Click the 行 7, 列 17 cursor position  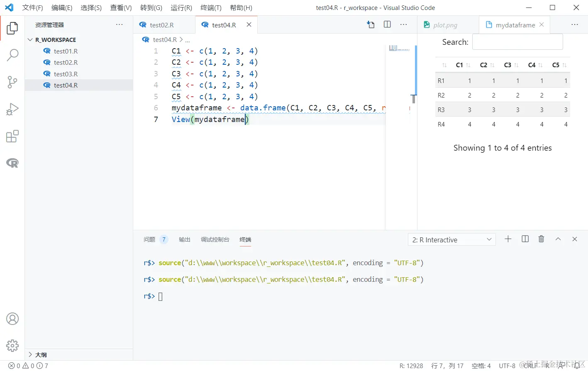pyautogui.click(x=447, y=366)
